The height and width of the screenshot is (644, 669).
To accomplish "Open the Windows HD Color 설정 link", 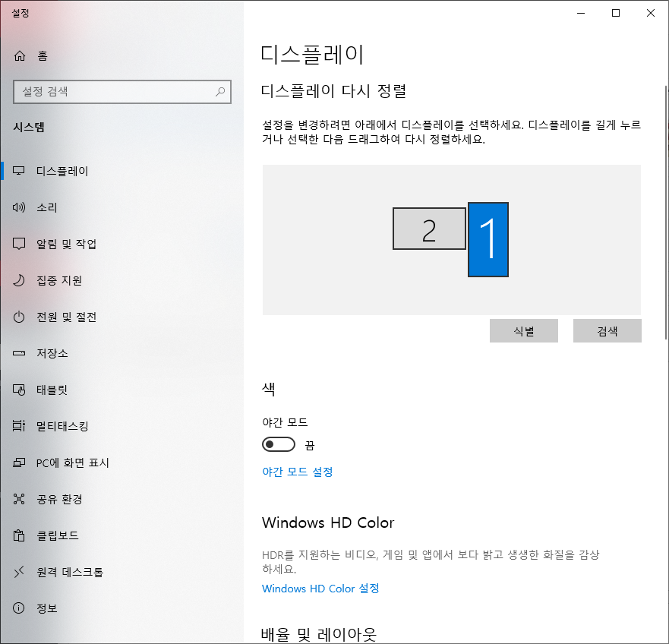I will 320,589.
